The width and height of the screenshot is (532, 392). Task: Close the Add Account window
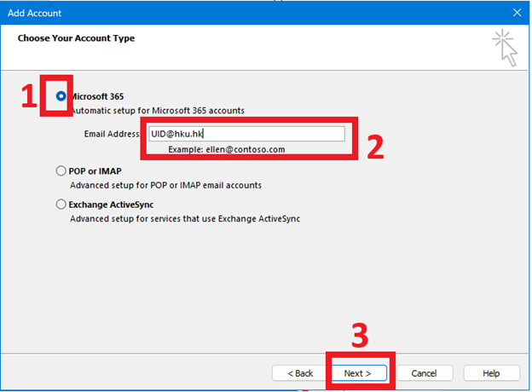point(517,13)
